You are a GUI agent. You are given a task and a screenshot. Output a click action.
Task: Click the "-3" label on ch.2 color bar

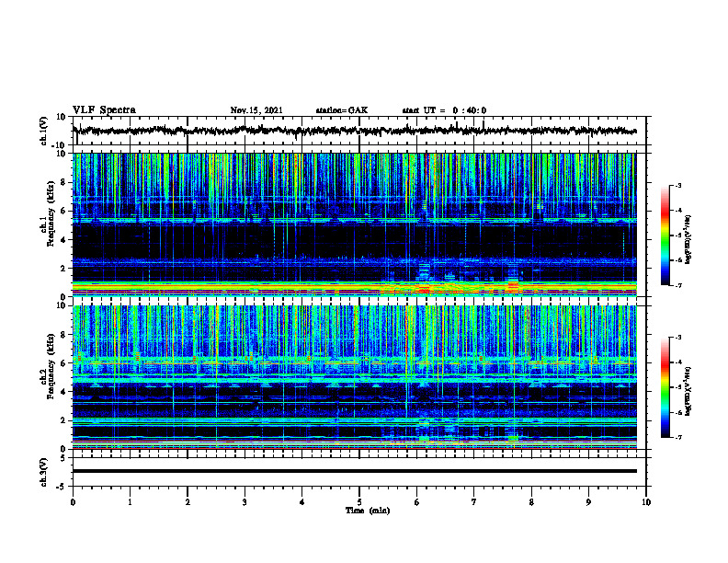678,338
